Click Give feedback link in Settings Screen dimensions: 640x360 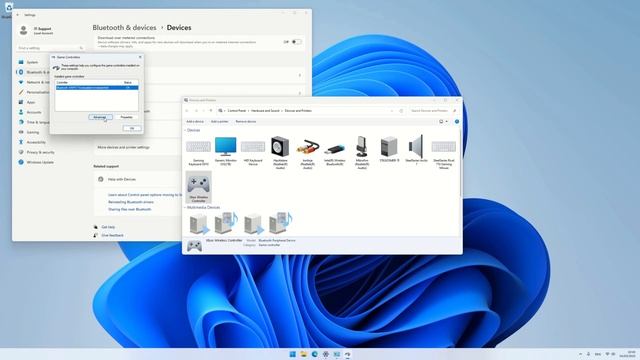pos(112,236)
